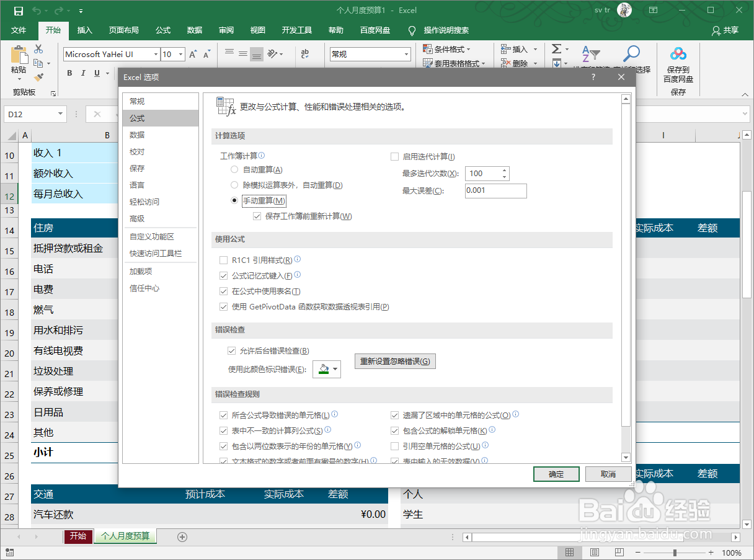Image resolution: width=754 pixels, height=560 pixels.
Task: Toggle the background error checking checkbox
Action: 232,351
